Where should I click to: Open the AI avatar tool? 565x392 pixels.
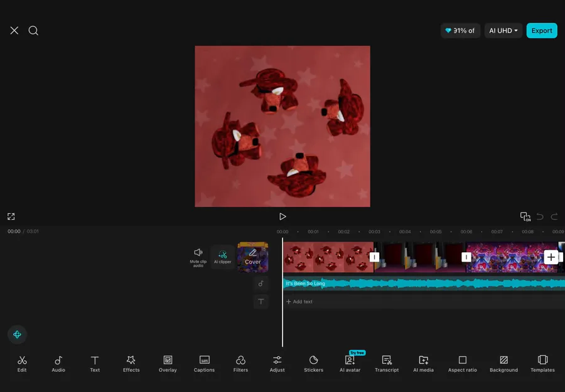tap(350, 364)
